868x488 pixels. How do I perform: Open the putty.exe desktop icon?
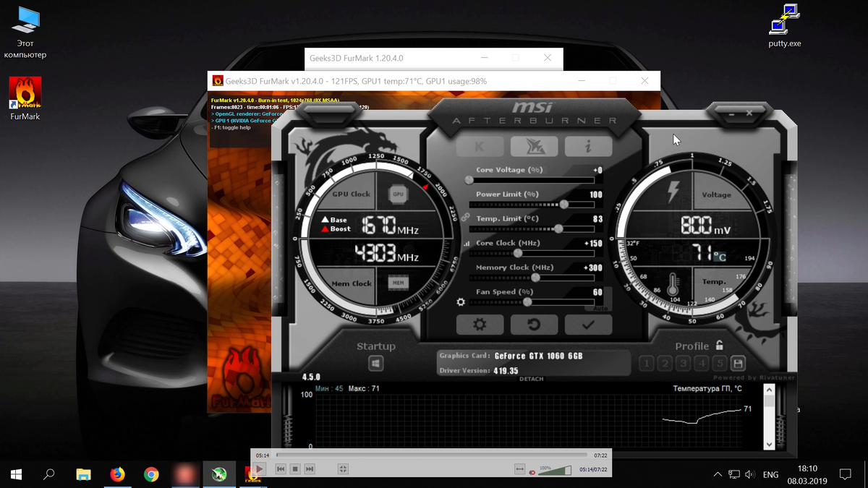(x=785, y=25)
